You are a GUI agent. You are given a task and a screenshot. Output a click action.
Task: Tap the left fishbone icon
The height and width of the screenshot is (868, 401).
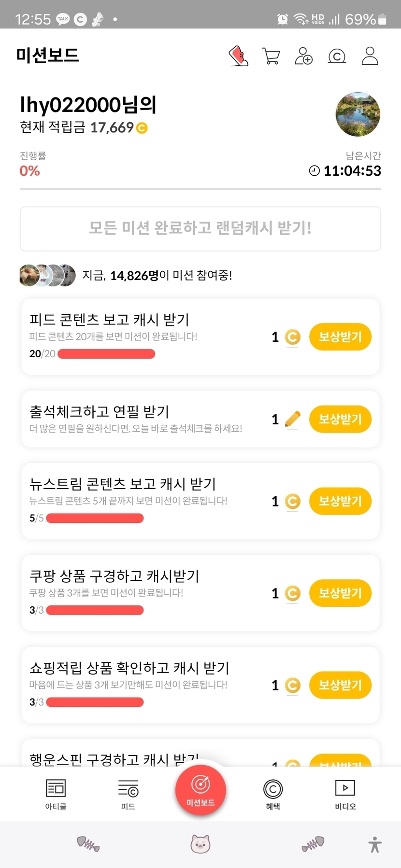[88, 844]
